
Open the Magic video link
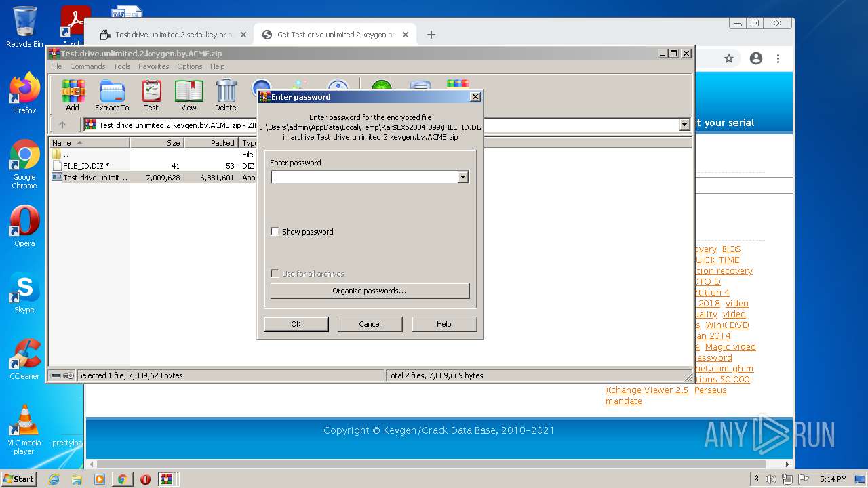[730, 347]
